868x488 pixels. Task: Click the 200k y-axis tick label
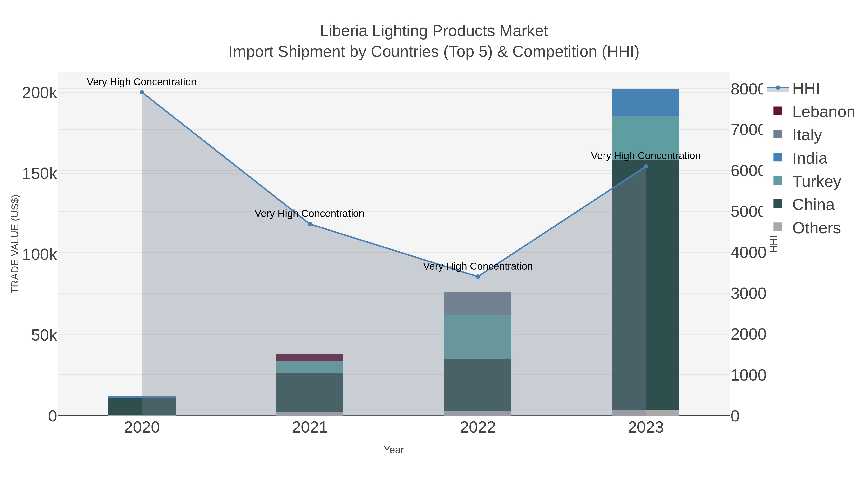click(x=40, y=93)
